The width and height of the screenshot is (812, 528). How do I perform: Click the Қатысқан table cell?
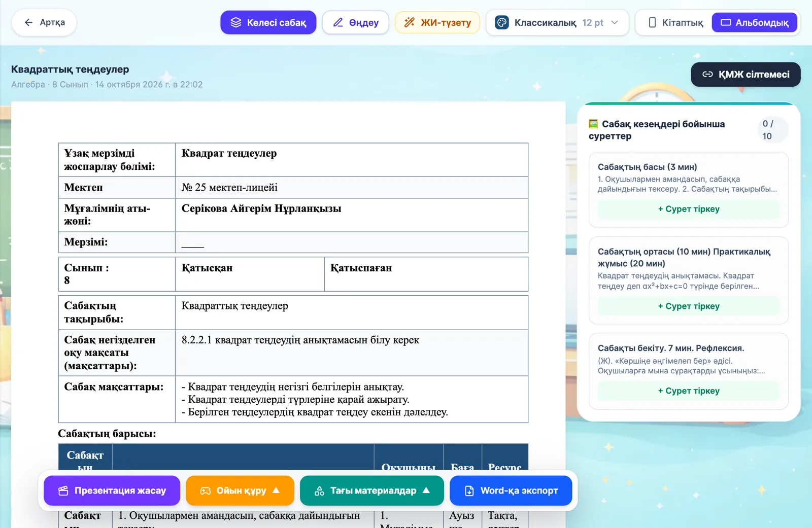click(x=250, y=274)
